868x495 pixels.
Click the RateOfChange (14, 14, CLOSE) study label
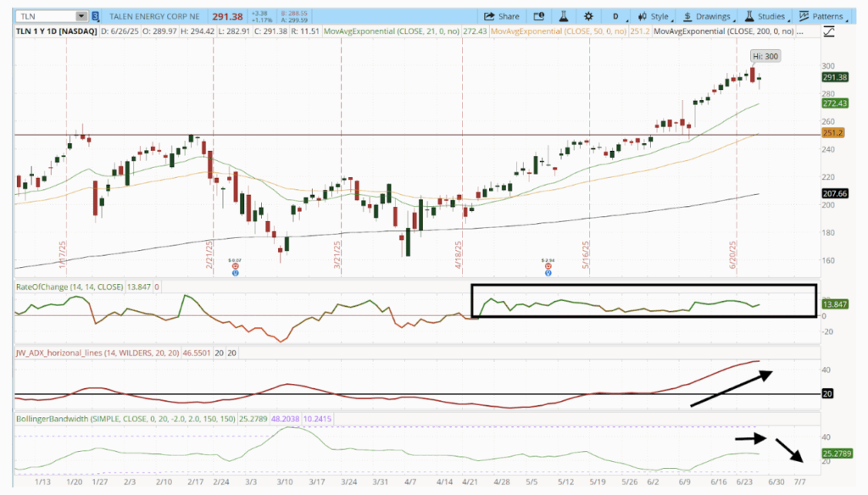pyautogui.click(x=70, y=286)
